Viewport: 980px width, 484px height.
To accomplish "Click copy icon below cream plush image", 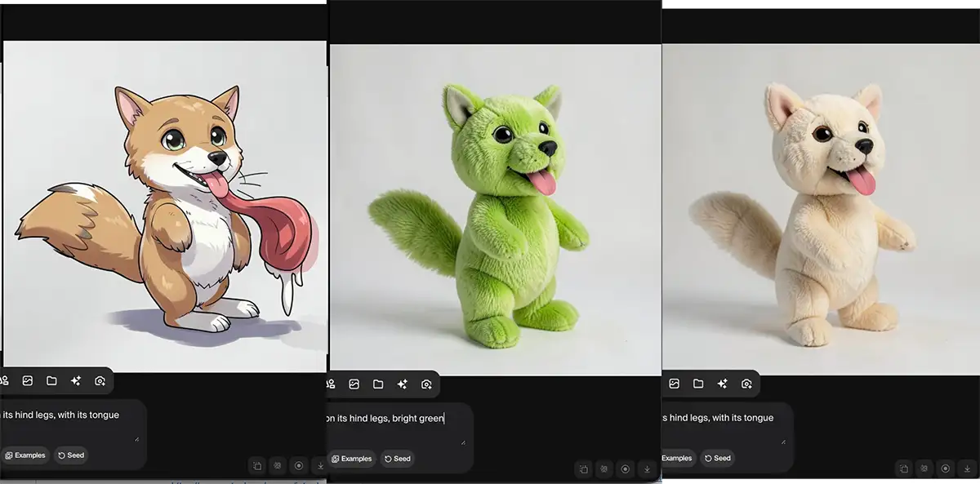I will pos(903,468).
